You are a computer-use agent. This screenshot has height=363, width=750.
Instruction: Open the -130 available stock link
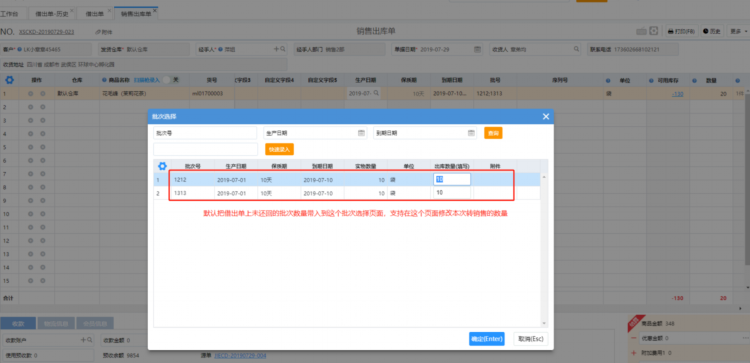tap(677, 94)
